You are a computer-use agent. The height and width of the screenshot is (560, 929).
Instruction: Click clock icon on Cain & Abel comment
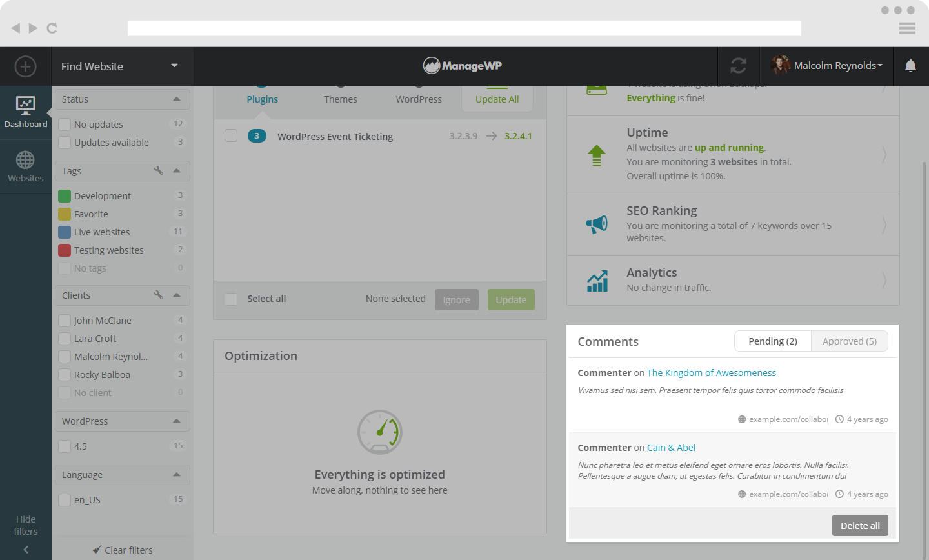click(x=839, y=494)
